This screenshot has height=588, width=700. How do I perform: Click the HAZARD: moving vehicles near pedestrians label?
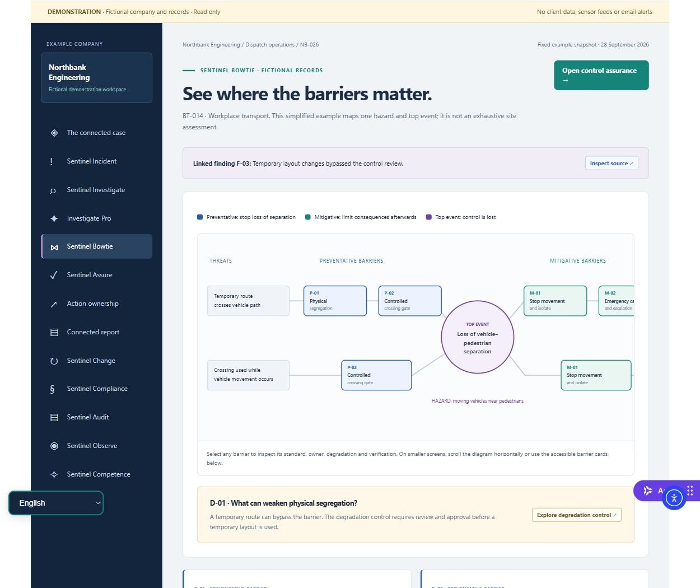[x=478, y=401]
